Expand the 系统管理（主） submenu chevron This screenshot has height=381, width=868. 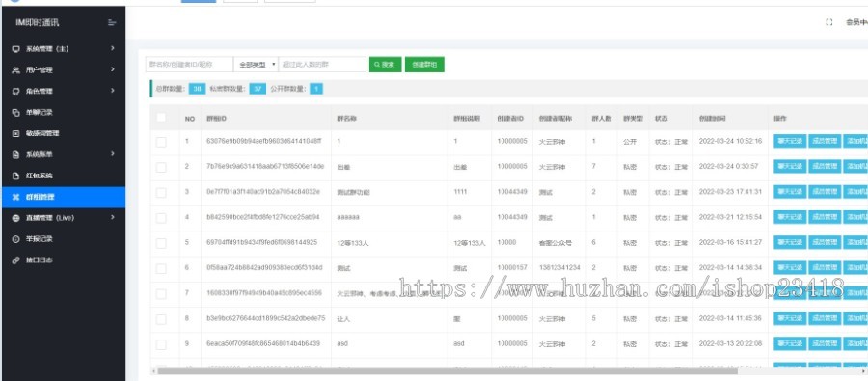point(113,49)
